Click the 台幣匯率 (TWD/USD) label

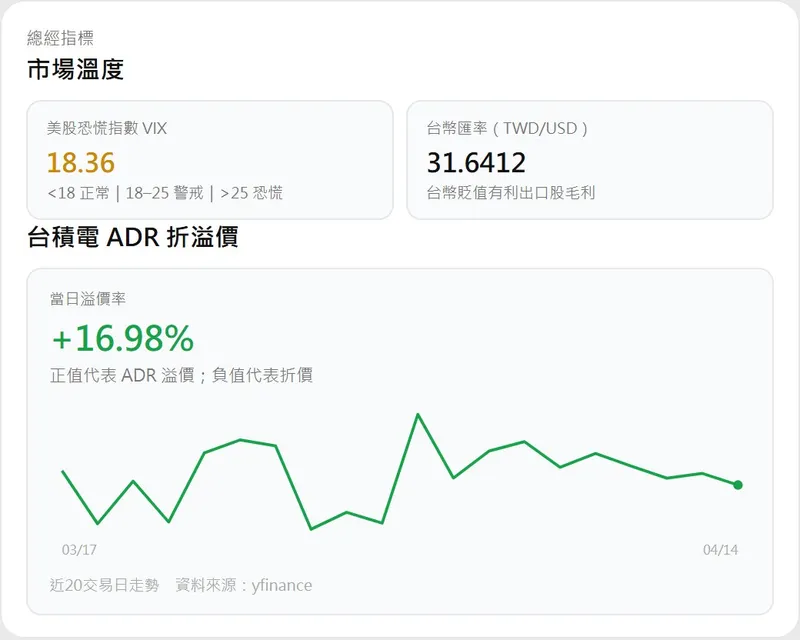[507, 128]
